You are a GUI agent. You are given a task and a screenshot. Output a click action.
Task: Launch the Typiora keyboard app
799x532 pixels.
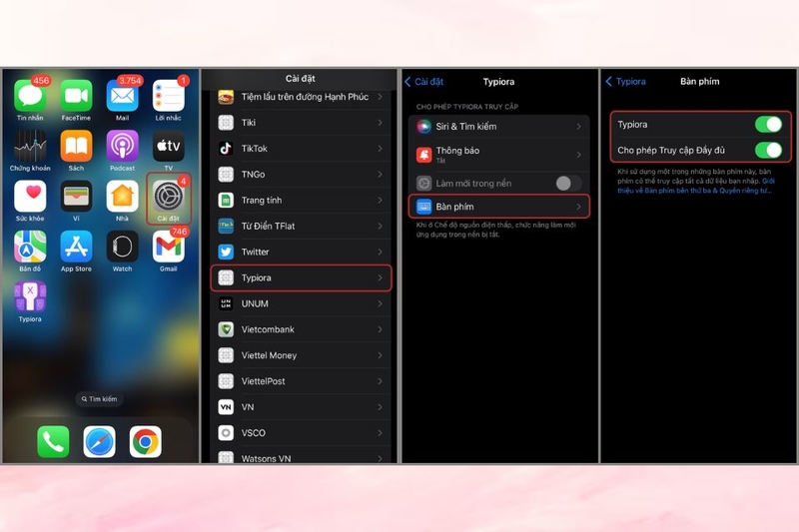pyautogui.click(x=30, y=296)
